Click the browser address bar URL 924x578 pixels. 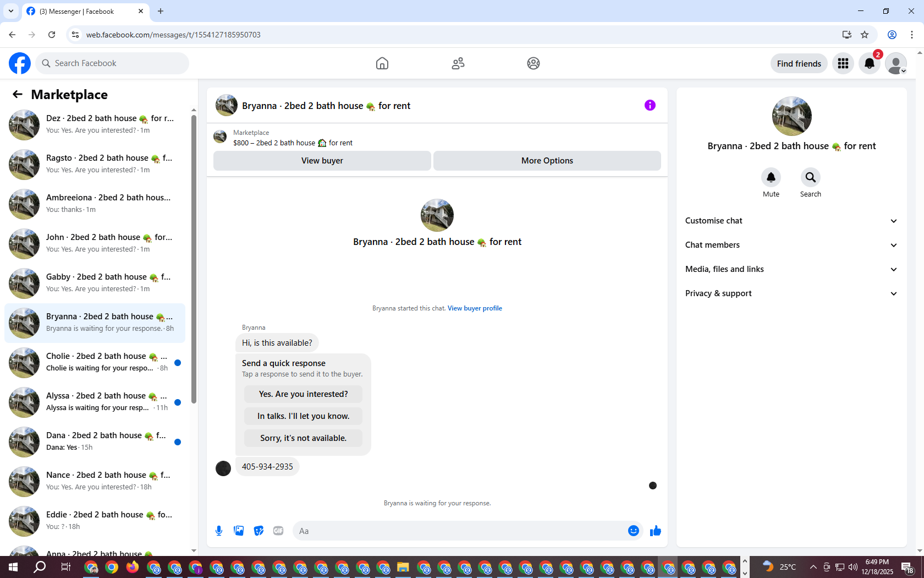coord(173,35)
